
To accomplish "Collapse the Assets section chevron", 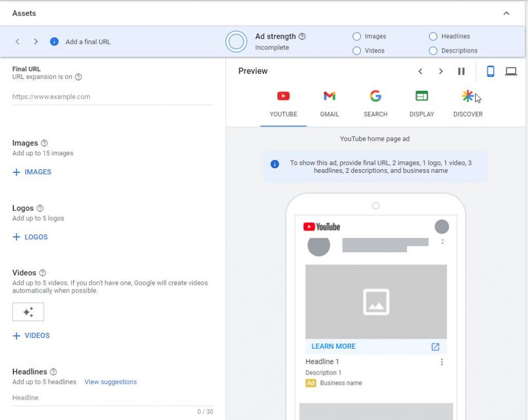I will [506, 13].
